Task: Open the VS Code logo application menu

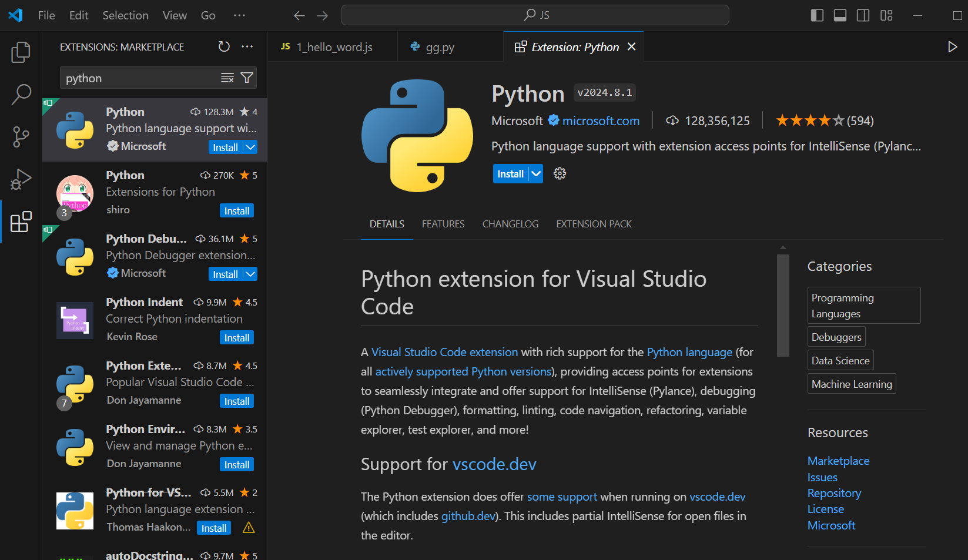Action: tap(16, 15)
